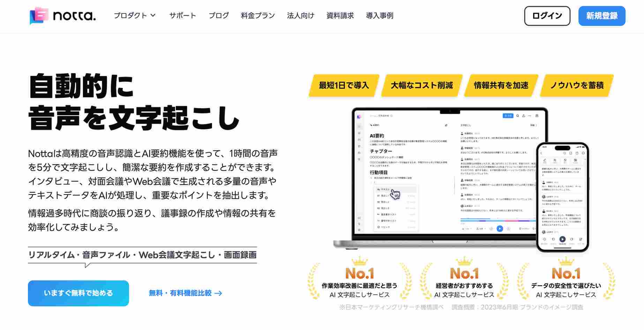The width and height of the screenshot is (644, 330).
Task: Open the 法人向け nav item
Action: 301,16
